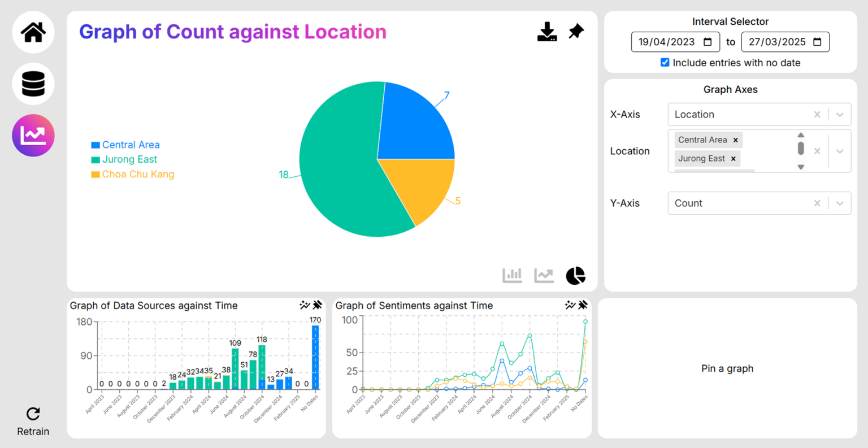
Task: Switch main graph to bar chart
Action: pos(512,276)
